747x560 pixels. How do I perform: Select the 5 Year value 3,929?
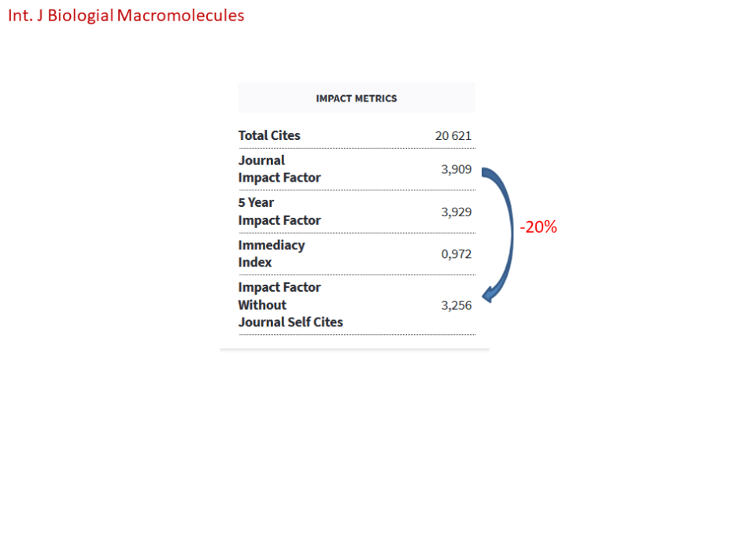[x=457, y=211]
